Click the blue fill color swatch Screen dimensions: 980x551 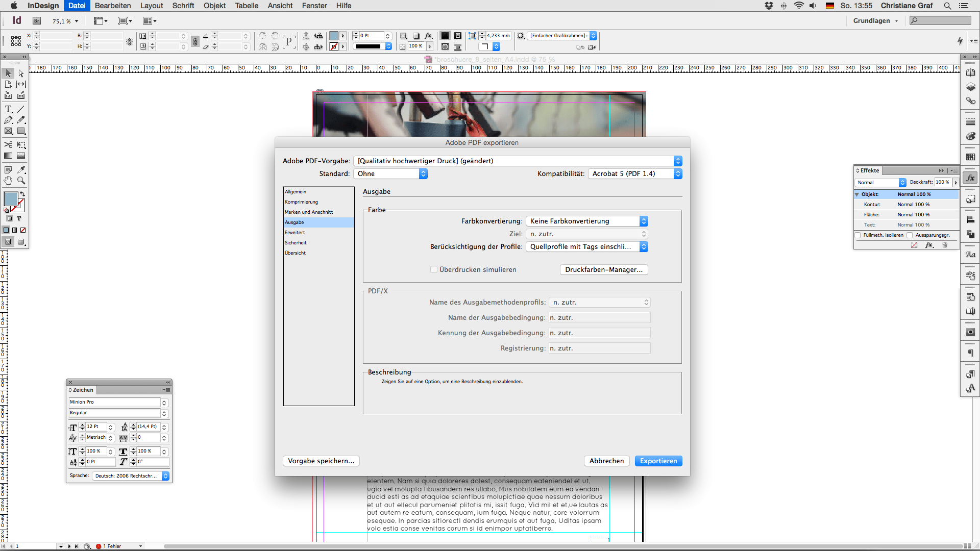10,199
